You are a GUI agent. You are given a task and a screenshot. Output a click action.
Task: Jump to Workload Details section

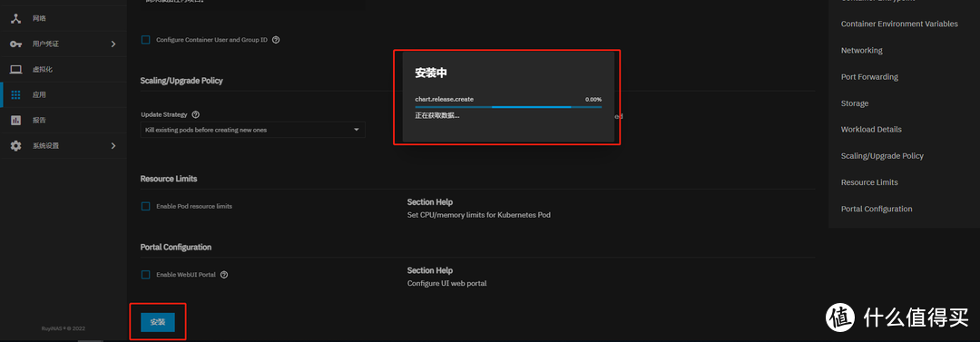[x=871, y=130]
